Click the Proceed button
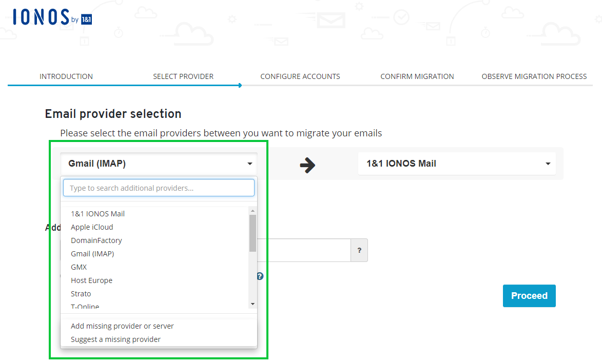 point(529,296)
